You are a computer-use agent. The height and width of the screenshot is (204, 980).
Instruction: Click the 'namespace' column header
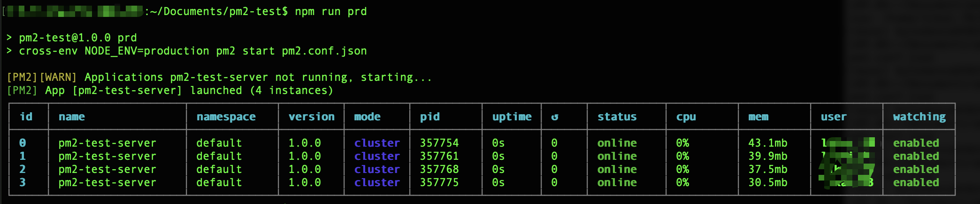tap(226, 117)
